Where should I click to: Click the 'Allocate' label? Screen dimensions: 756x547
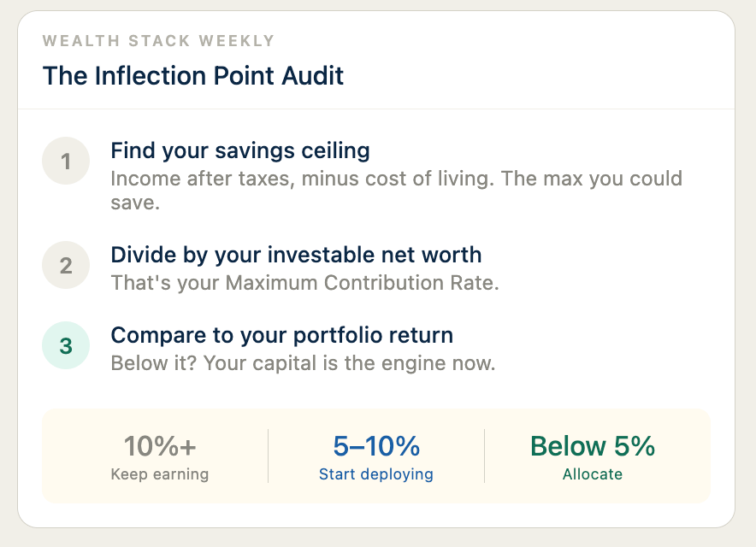coord(593,474)
